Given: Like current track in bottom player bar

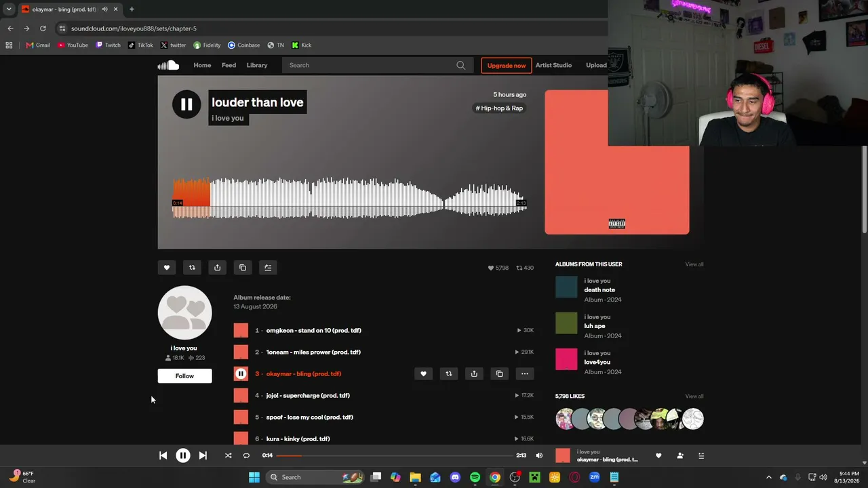Looking at the screenshot, I should coord(658,455).
